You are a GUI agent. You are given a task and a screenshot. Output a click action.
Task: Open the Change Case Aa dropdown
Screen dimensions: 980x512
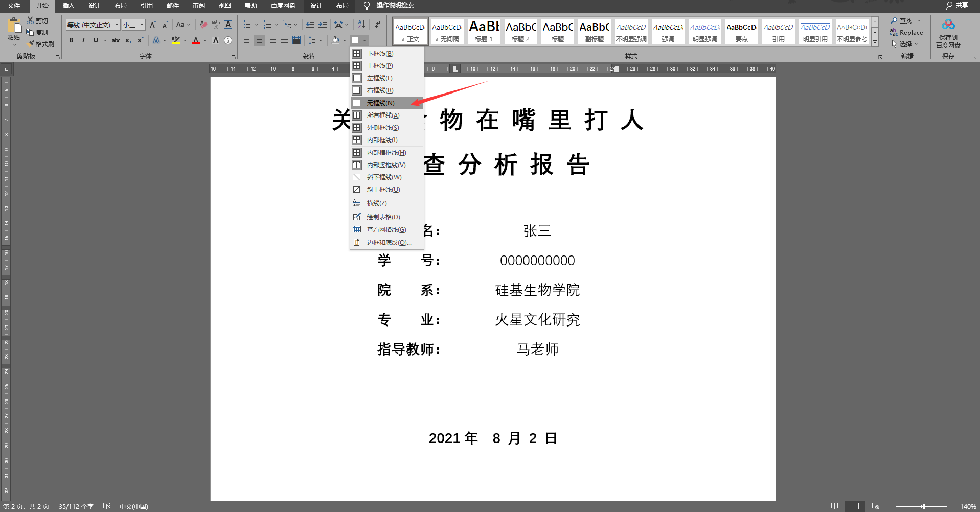pyautogui.click(x=183, y=25)
